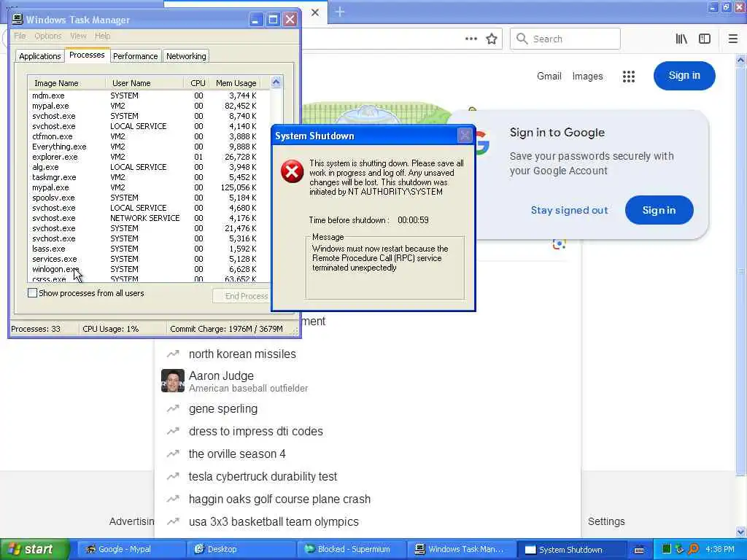Click the green tray icon in system tray

pos(667,549)
